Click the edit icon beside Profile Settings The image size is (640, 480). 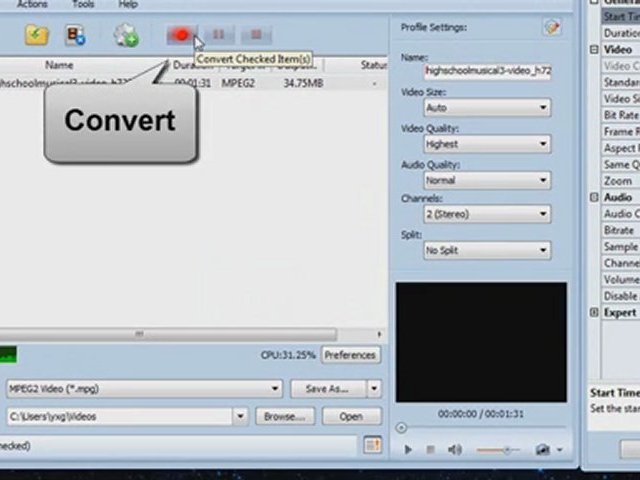(552, 27)
